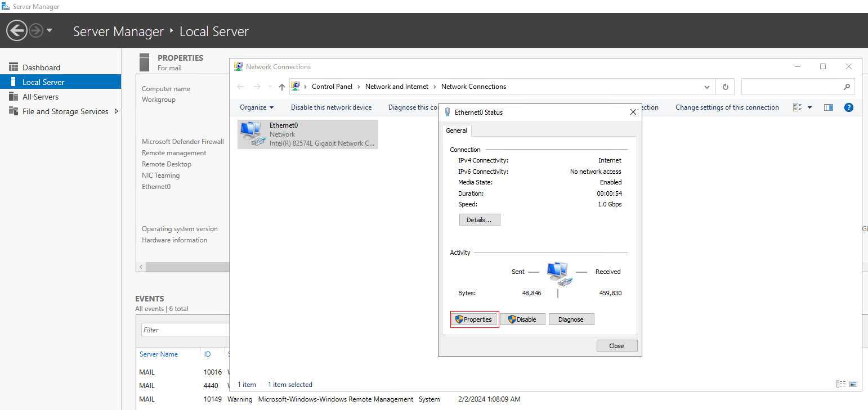Click Network and Internet breadcrumb
Image resolution: width=868 pixels, height=410 pixels.
(397, 87)
